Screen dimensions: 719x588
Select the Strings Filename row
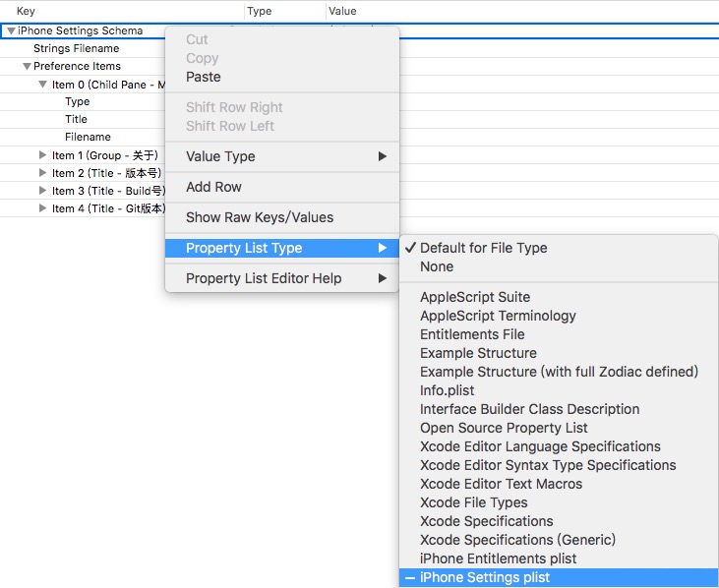77,48
